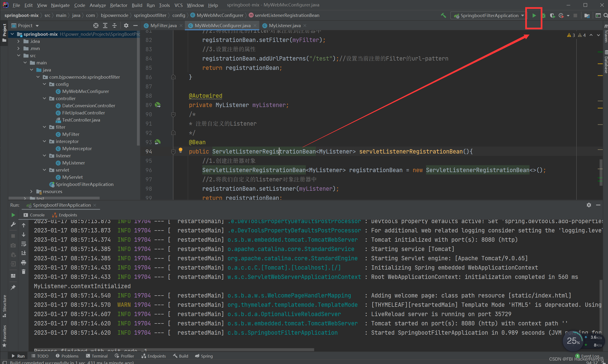The height and width of the screenshot is (364, 608).
Task: Click the Profiler run icon
Action: [561, 15]
